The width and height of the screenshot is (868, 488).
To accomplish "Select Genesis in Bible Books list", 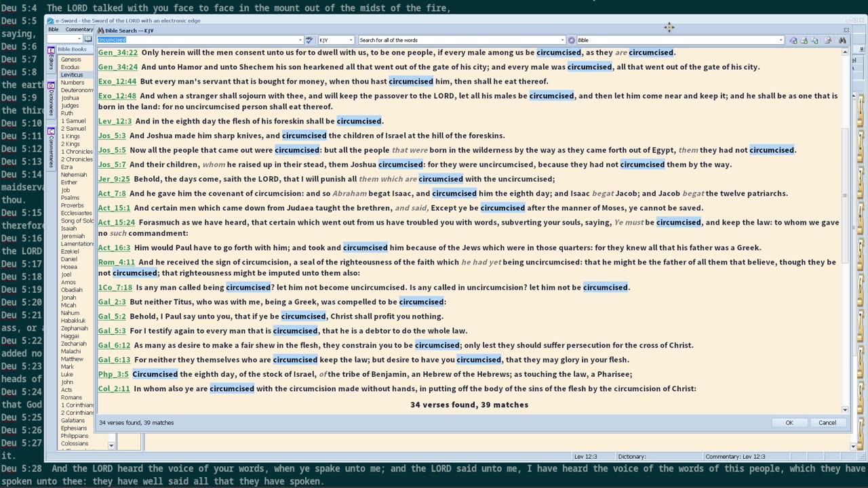I will point(71,60).
